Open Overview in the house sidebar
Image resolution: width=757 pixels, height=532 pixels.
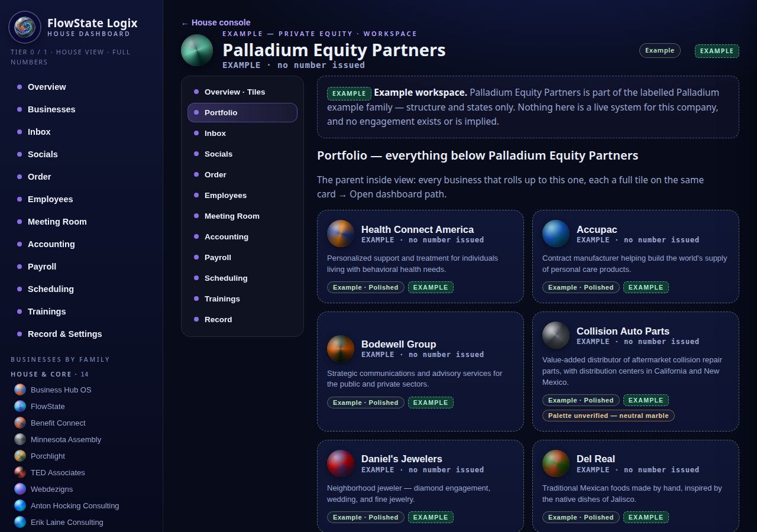coord(81,87)
